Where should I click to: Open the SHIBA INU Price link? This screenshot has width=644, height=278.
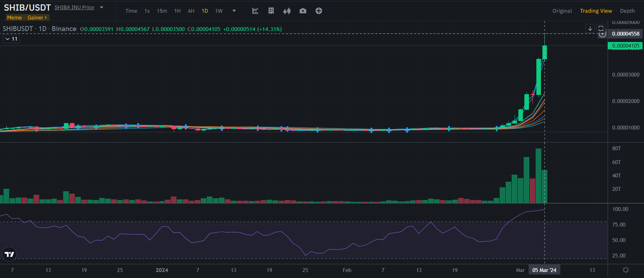click(74, 7)
